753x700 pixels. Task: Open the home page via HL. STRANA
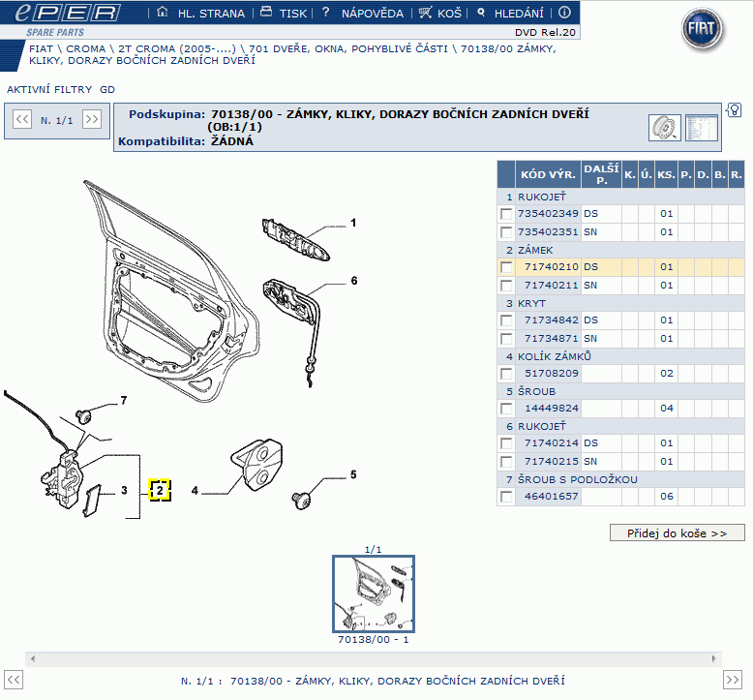[x=200, y=14]
